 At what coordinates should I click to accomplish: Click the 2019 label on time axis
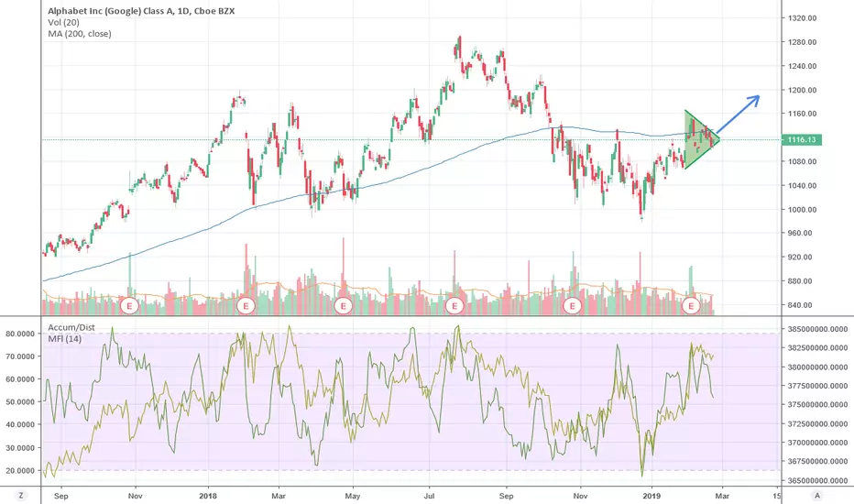651,496
